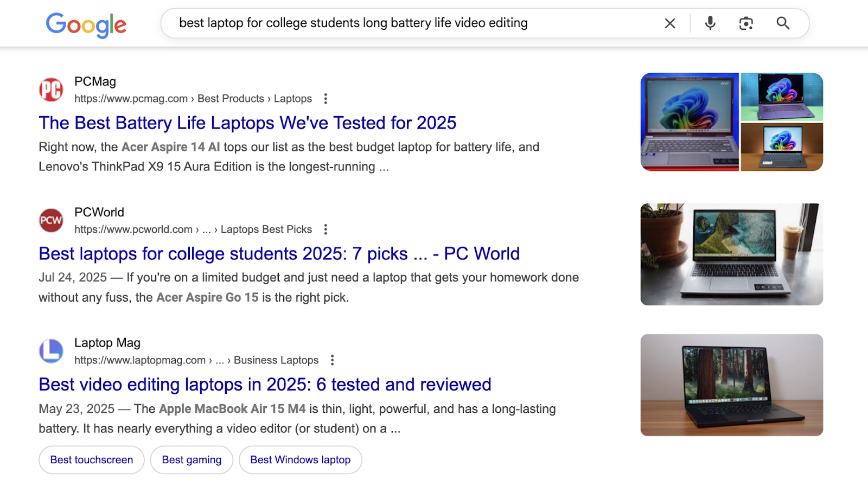
Task: Select the microphone voice search icon
Action: click(x=710, y=23)
